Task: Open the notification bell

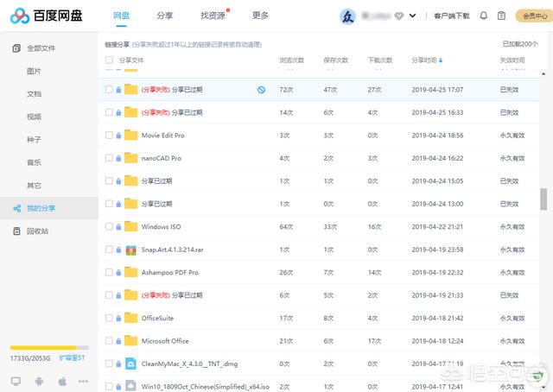Action: point(484,16)
